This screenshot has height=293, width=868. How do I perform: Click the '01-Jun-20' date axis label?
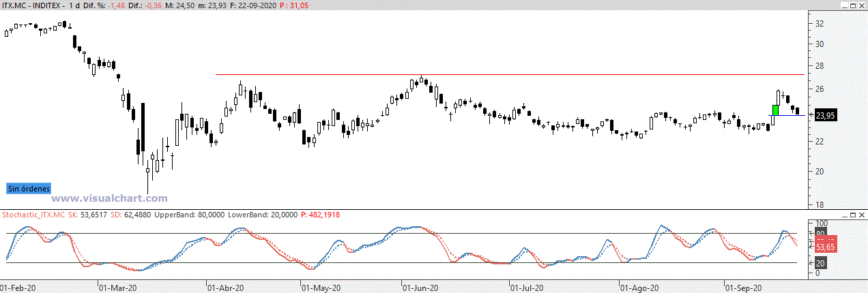point(420,288)
